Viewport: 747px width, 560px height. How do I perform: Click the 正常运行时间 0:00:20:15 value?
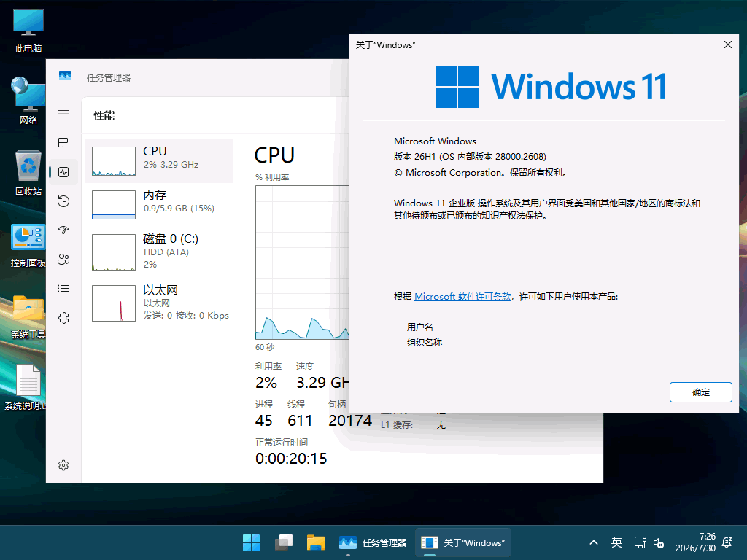click(x=291, y=459)
